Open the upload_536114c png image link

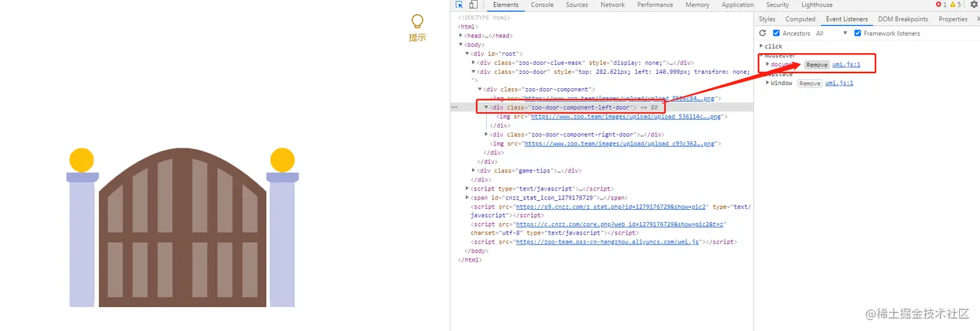[x=627, y=117]
